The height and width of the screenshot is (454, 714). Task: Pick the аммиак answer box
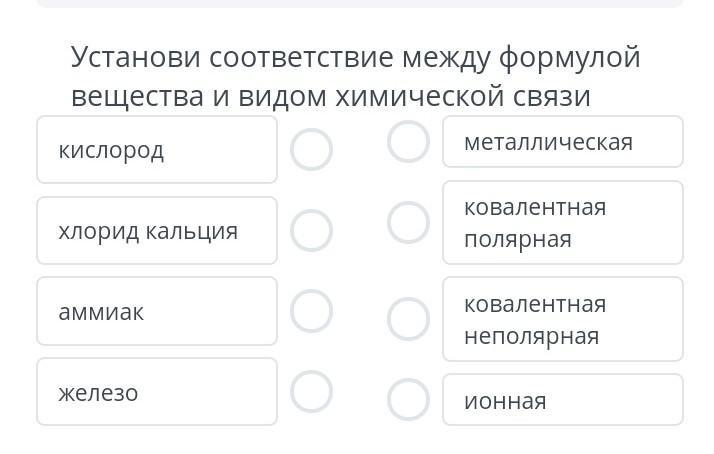(x=157, y=311)
